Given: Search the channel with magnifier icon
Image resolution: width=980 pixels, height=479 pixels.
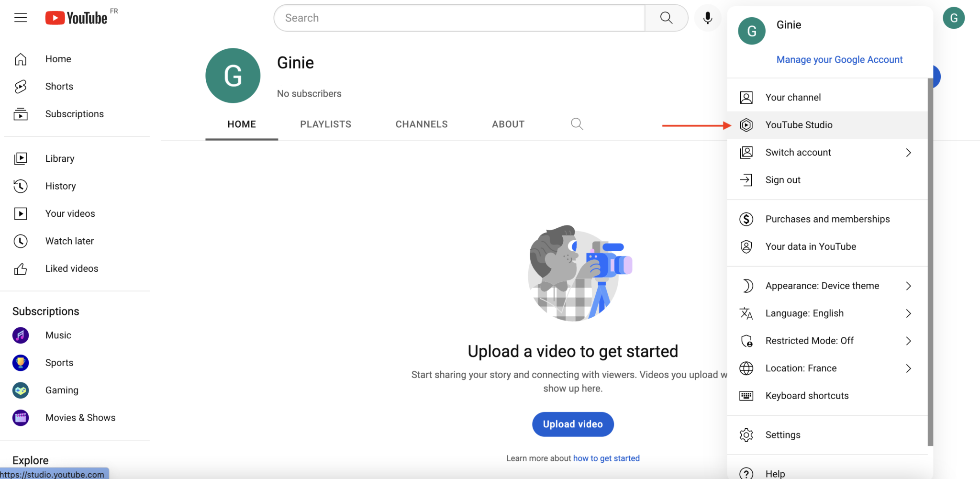Looking at the screenshot, I should (577, 124).
